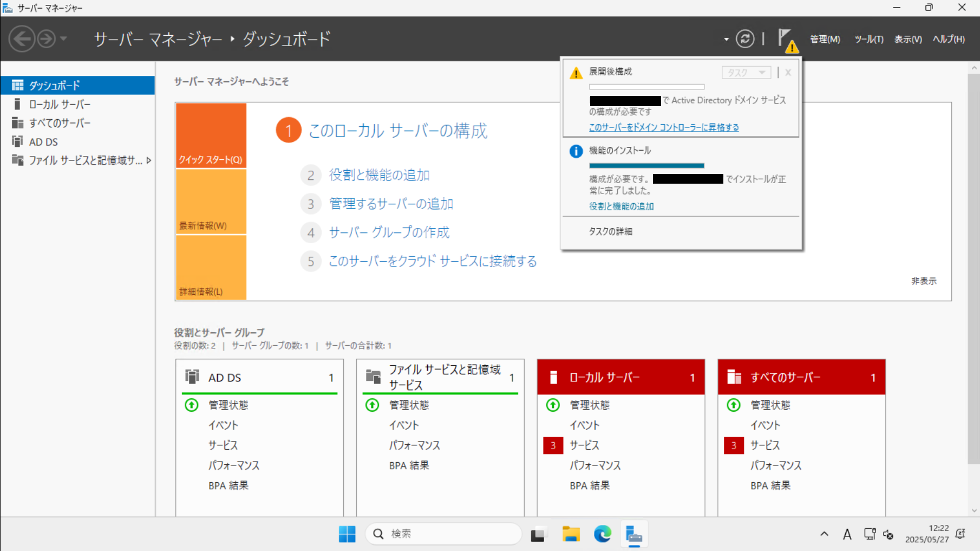Open the タスク dropdown in notification
The height and width of the screenshot is (551, 980).
[746, 73]
